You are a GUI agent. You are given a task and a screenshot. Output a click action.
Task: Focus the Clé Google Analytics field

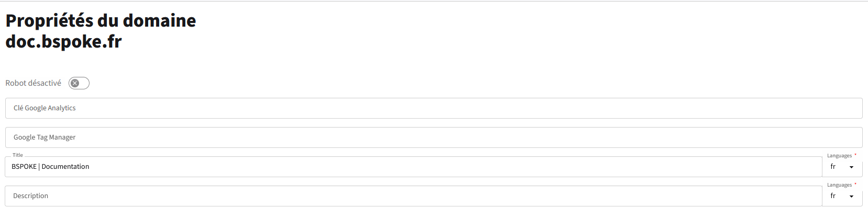[433, 108]
